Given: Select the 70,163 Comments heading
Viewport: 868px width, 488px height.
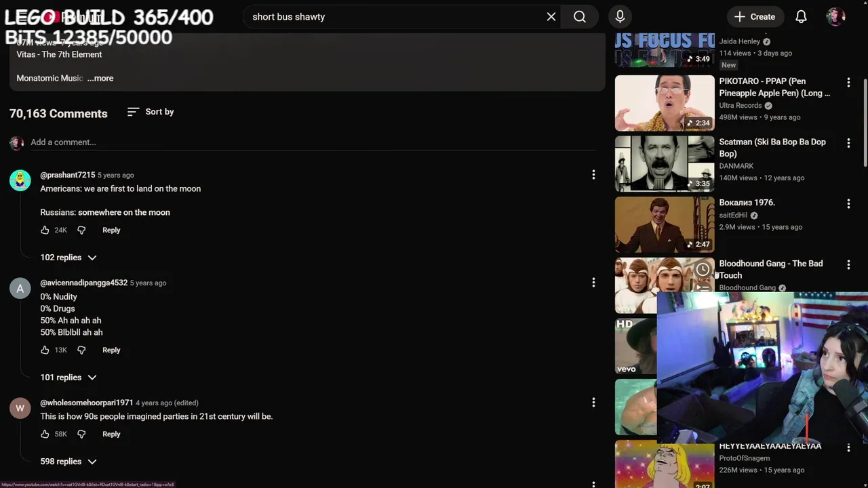Looking at the screenshot, I should click(x=58, y=113).
